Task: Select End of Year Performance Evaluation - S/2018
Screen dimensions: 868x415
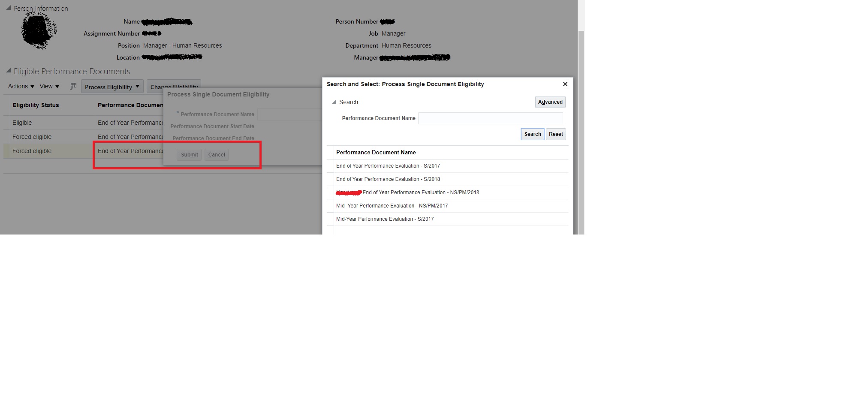Action: [388, 179]
